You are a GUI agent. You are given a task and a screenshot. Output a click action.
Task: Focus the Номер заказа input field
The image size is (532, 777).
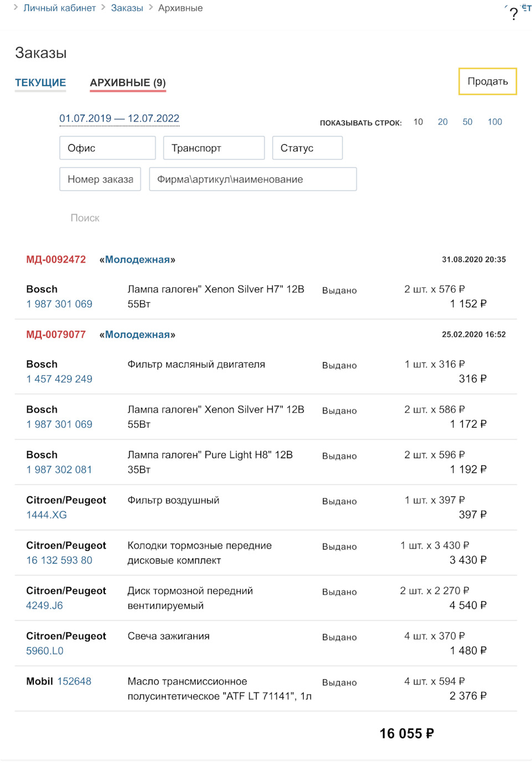100,179
